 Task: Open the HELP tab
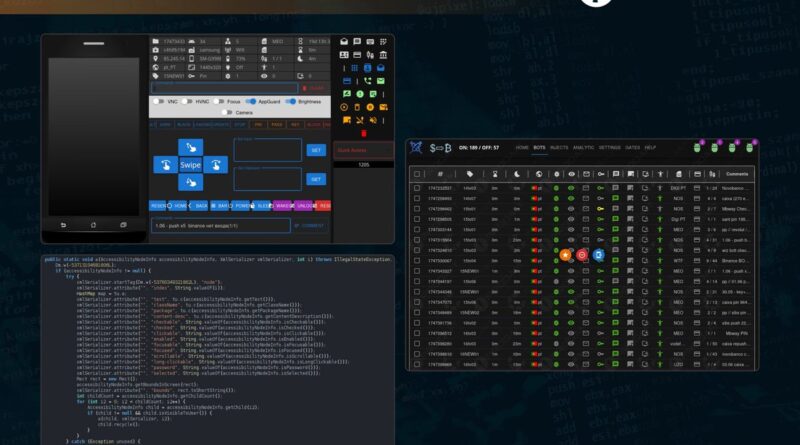pyautogui.click(x=650, y=147)
